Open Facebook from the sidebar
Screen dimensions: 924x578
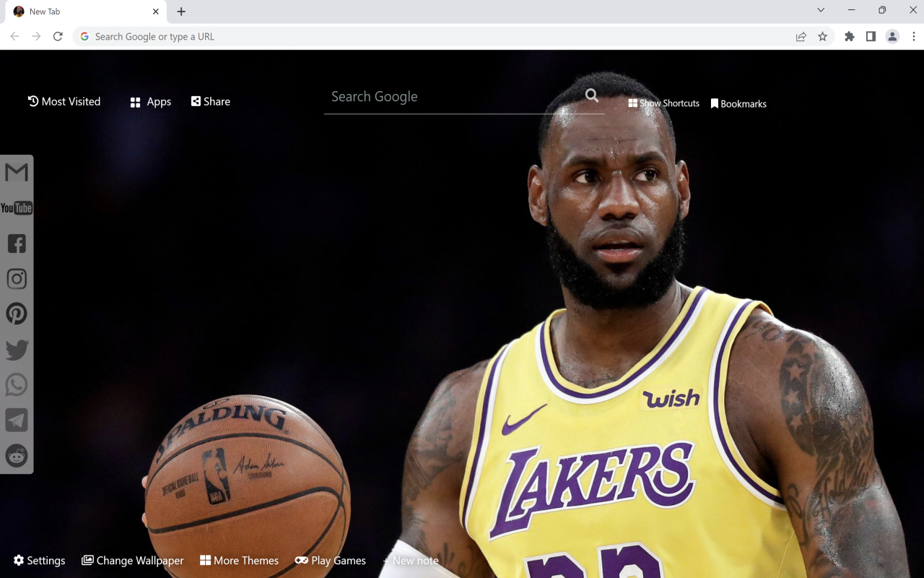[x=17, y=243]
